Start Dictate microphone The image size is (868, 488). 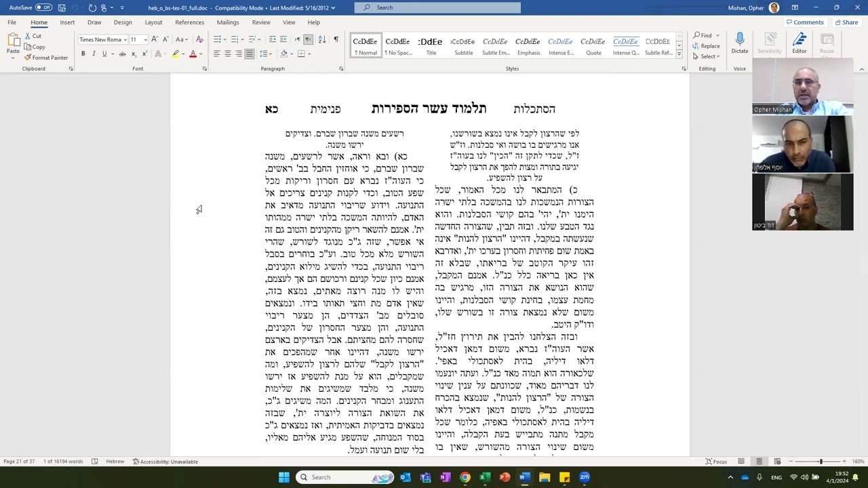[x=739, y=43]
